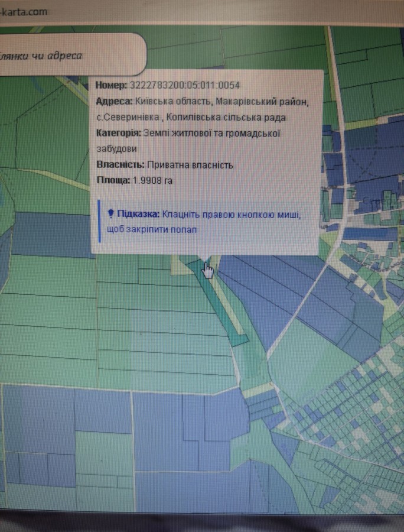Click the Приватна власність ownership text
The width and height of the screenshot is (404, 532).
[x=190, y=166]
